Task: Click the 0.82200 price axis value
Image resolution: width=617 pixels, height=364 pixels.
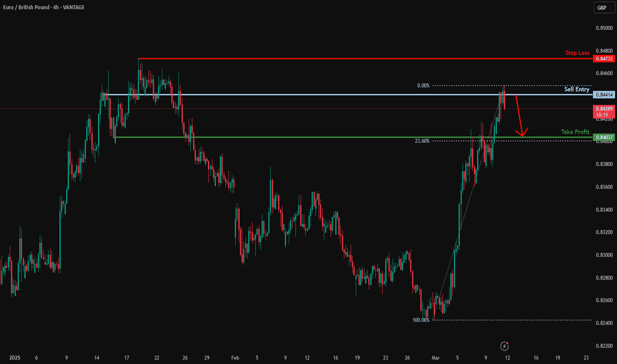Action: [x=604, y=346]
